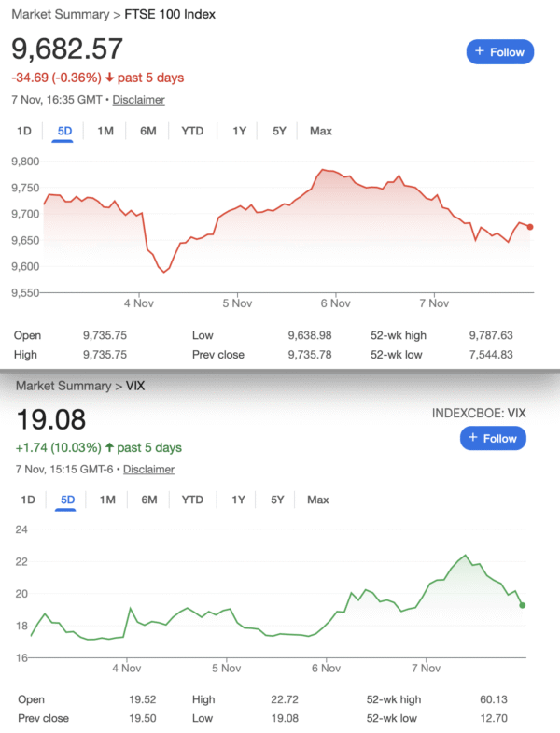Follow the FTSE 100 Index
Screen dimensions: 560x733
pos(500,52)
